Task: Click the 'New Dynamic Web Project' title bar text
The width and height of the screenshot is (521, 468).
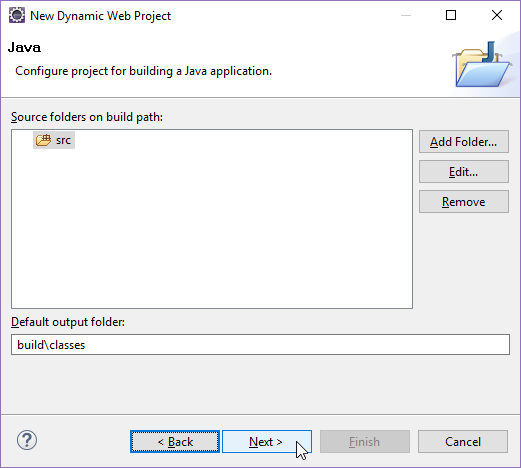Action: click(x=100, y=16)
